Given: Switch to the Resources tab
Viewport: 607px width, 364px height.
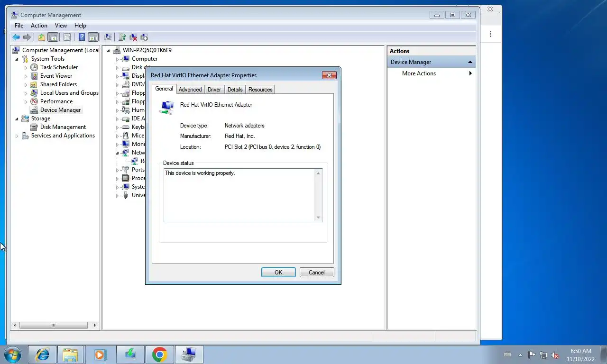Looking at the screenshot, I should [260, 90].
